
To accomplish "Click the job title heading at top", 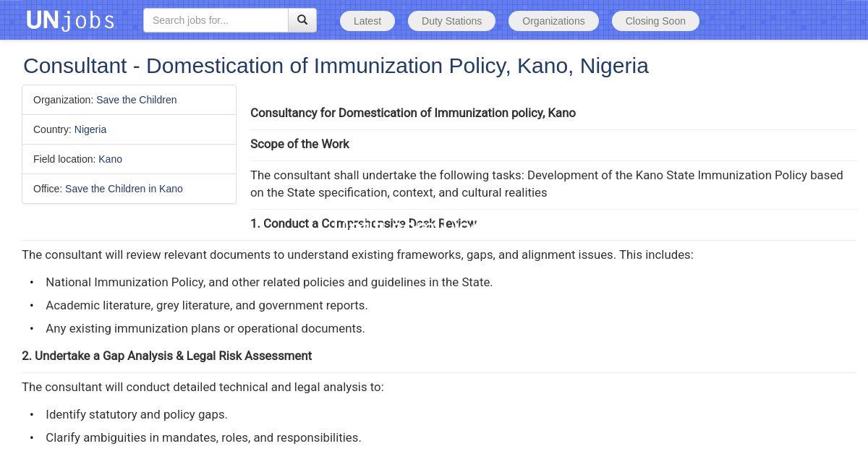I will (336, 66).
